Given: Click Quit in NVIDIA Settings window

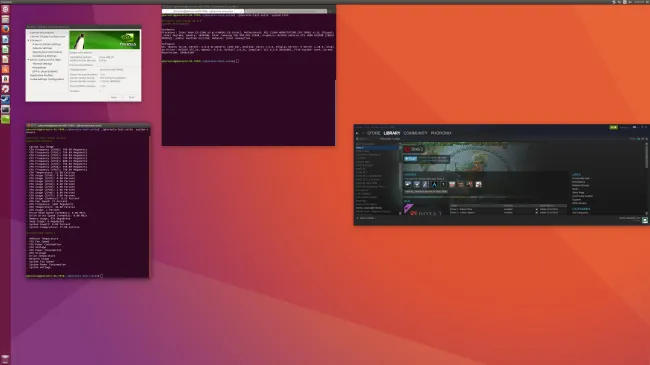Looking at the screenshot, I should [x=131, y=97].
